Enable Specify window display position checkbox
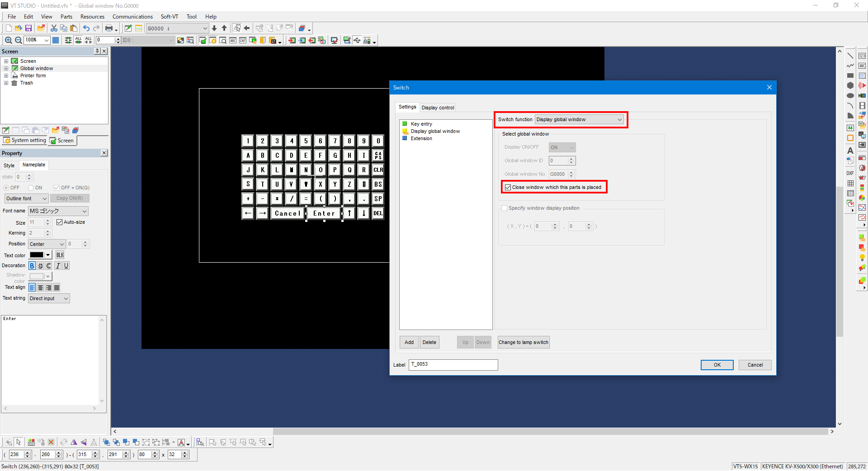The width and height of the screenshot is (868, 471). (x=504, y=208)
